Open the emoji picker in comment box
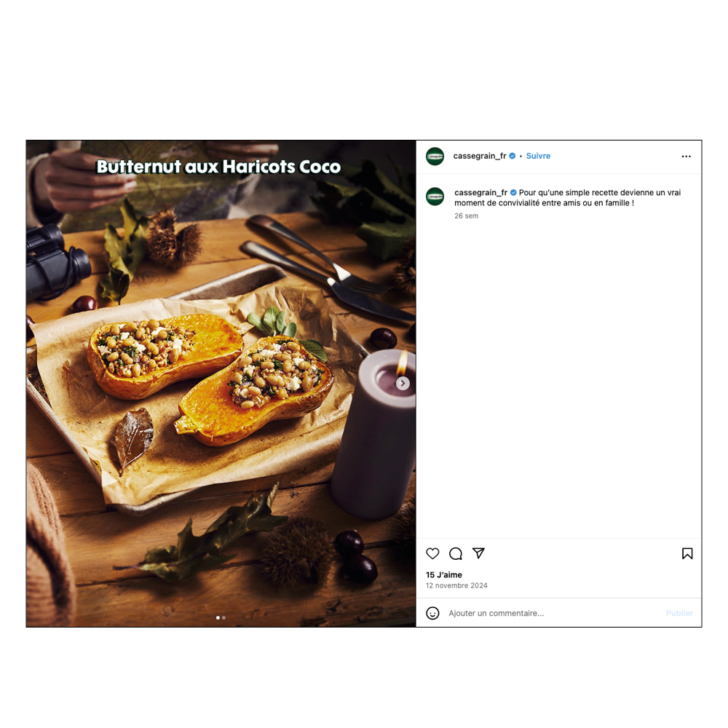Screen dimensions: 728x728 (x=432, y=613)
